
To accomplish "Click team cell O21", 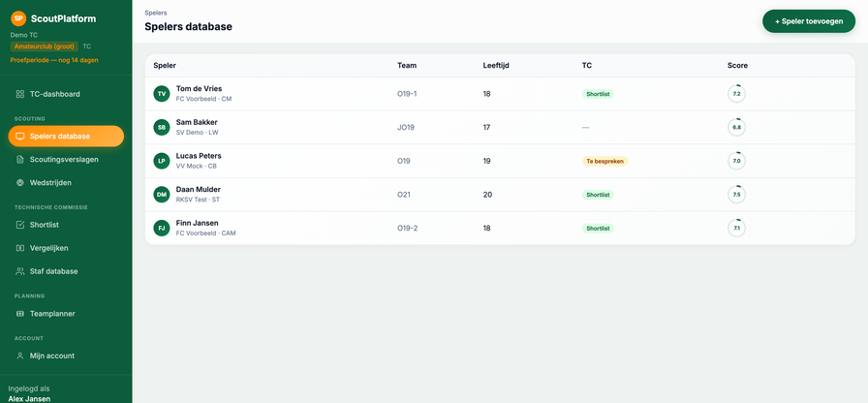I will pyautogui.click(x=404, y=195).
